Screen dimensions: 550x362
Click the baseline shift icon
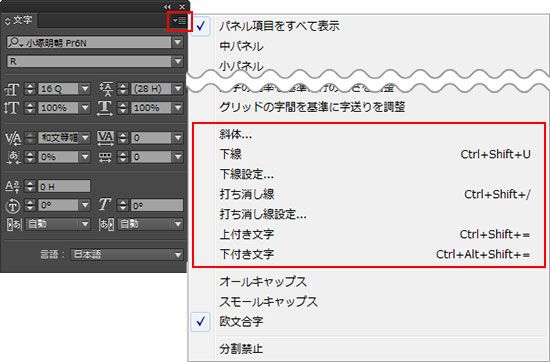tap(13, 186)
